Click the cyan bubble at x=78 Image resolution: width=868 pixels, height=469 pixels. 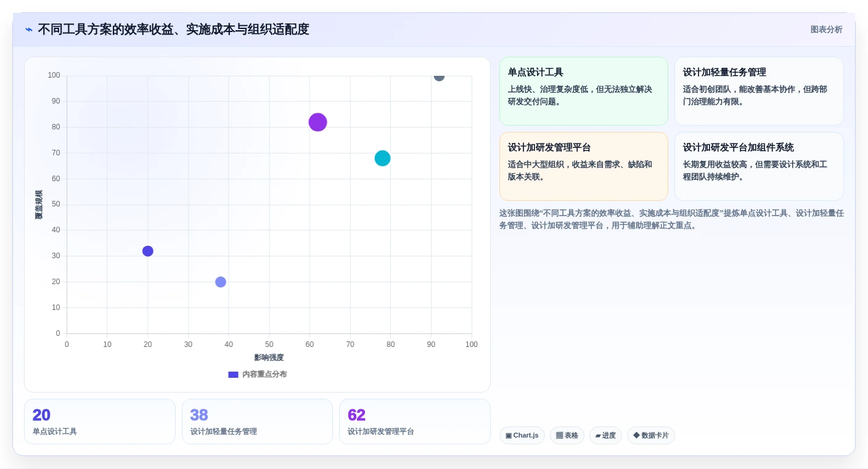[383, 158]
